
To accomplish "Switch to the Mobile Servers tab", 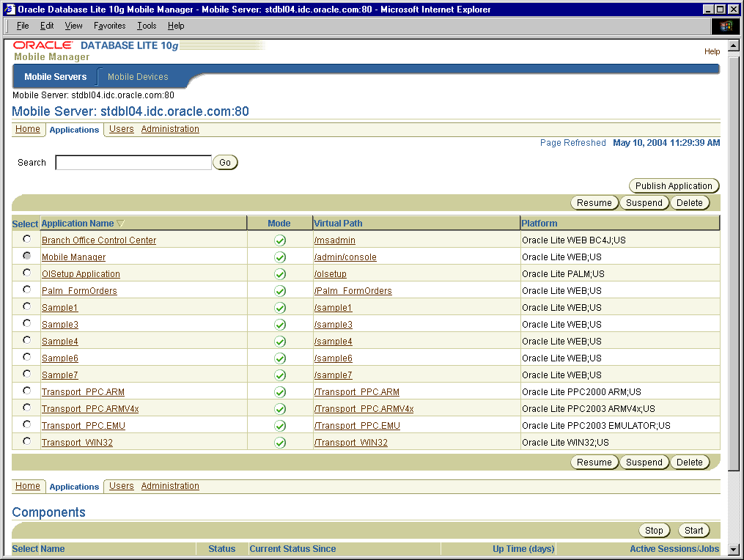I will (x=56, y=77).
